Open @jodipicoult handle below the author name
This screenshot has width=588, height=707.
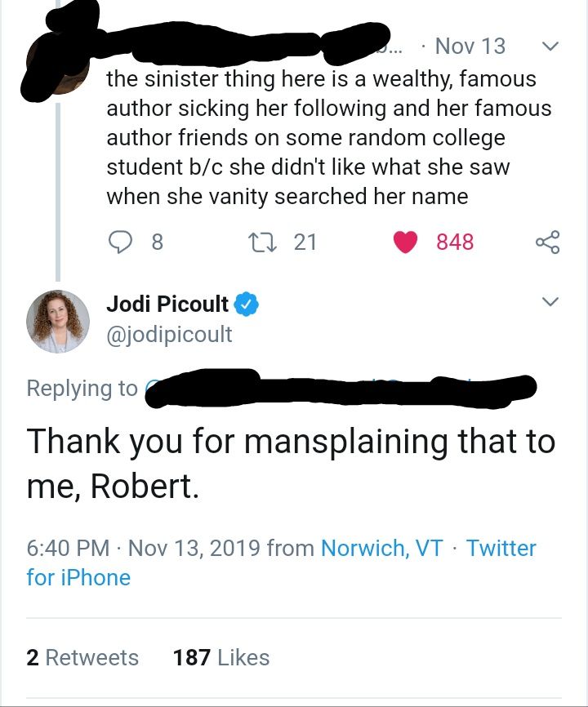(x=169, y=333)
